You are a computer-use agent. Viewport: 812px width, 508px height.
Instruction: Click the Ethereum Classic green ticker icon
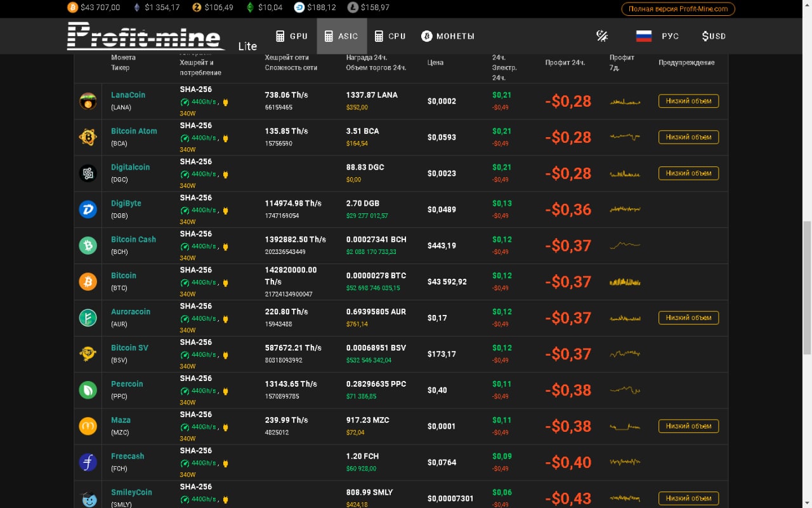(x=250, y=8)
